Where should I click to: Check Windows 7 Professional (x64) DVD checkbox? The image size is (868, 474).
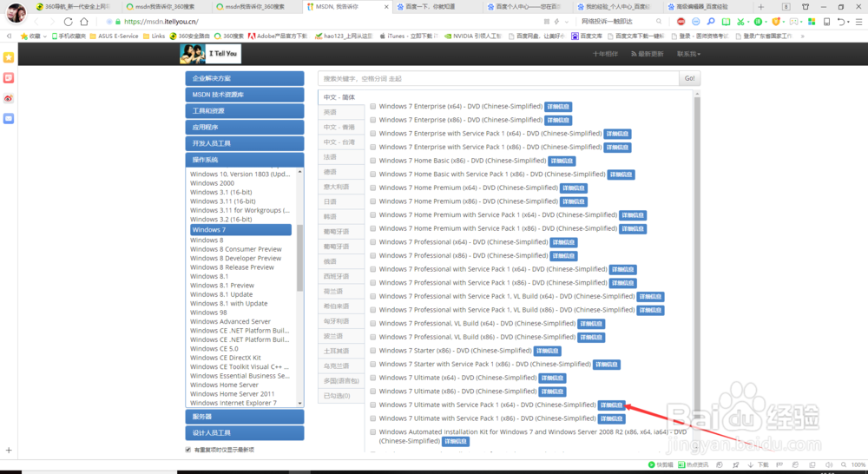click(373, 242)
